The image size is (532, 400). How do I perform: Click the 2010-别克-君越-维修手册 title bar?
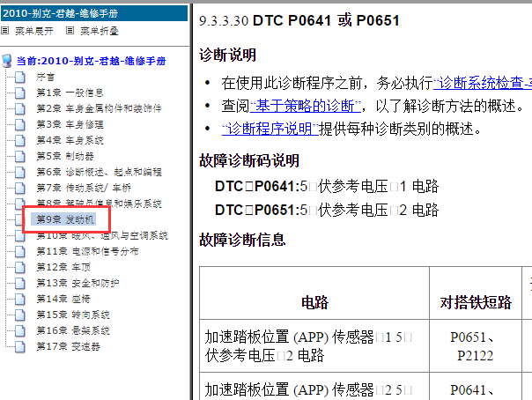tap(94, 13)
